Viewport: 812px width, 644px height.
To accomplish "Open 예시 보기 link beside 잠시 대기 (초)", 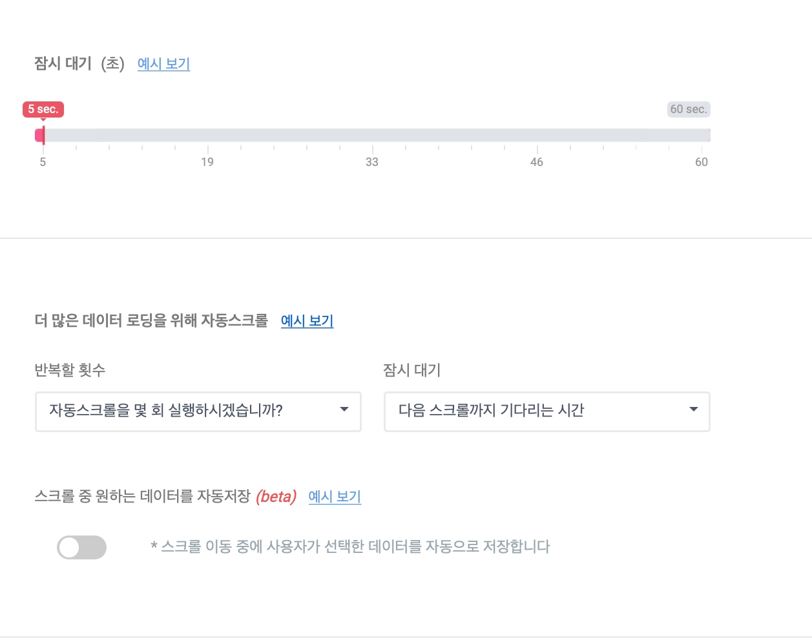I will [163, 64].
